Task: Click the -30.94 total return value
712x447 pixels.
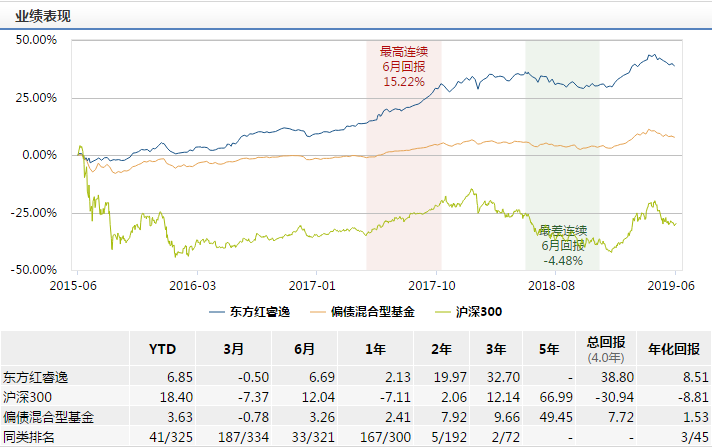Action: tap(614, 397)
